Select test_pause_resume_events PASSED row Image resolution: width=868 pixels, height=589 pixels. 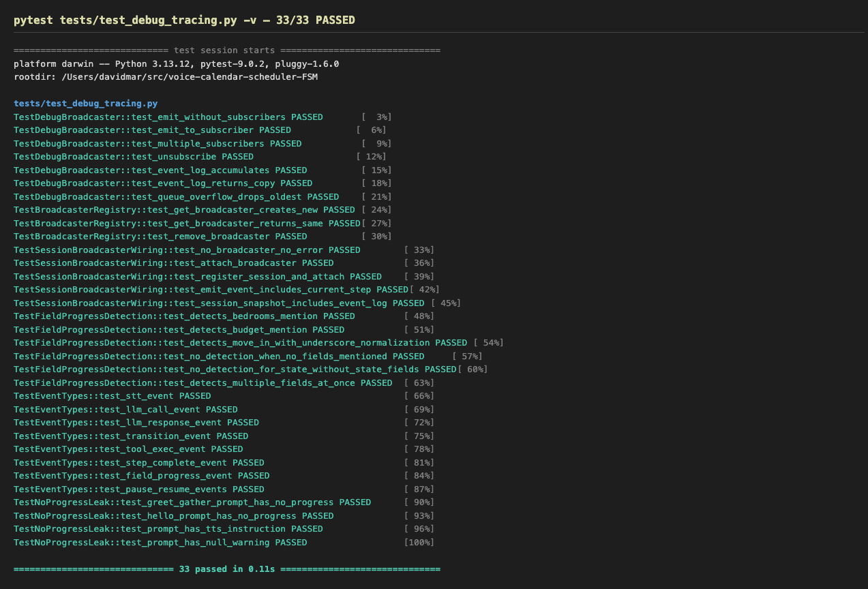[x=224, y=489]
